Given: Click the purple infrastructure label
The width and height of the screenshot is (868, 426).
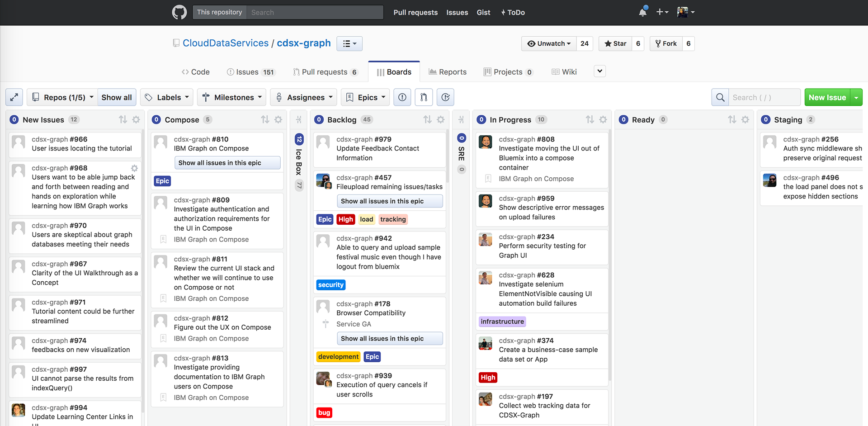Looking at the screenshot, I should (x=502, y=322).
